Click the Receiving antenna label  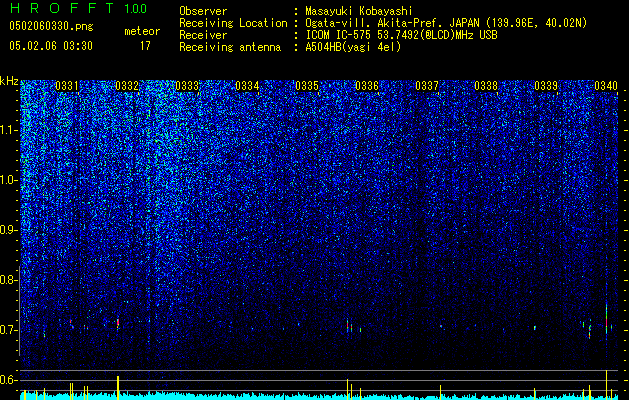click(x=230, y=47)
